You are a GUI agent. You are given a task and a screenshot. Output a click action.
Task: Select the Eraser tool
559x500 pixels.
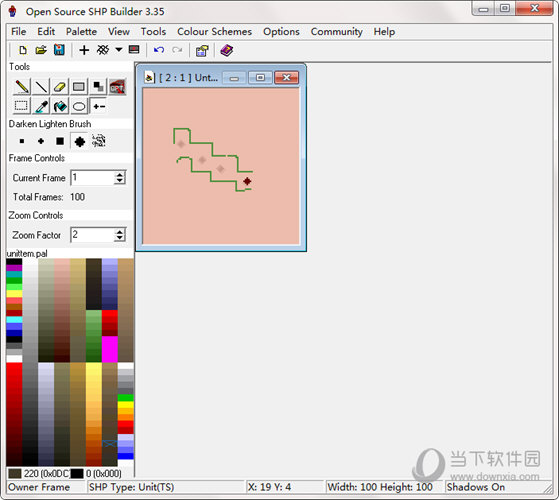[x=60, y=87]
